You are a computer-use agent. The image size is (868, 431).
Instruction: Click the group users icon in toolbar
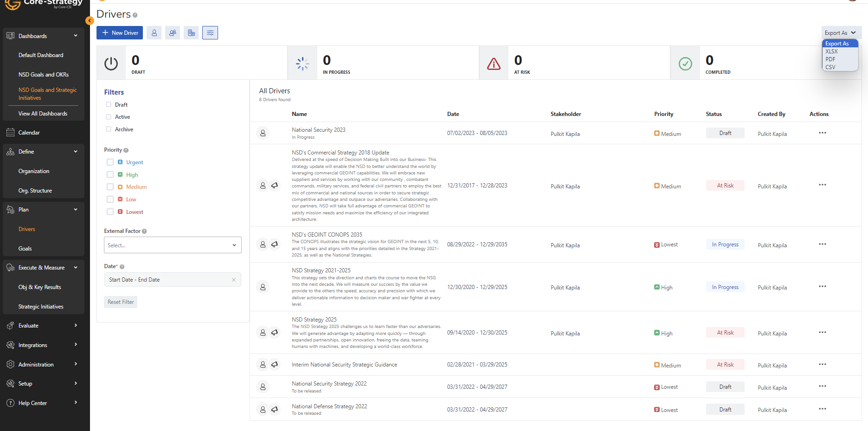pos(173,33)
